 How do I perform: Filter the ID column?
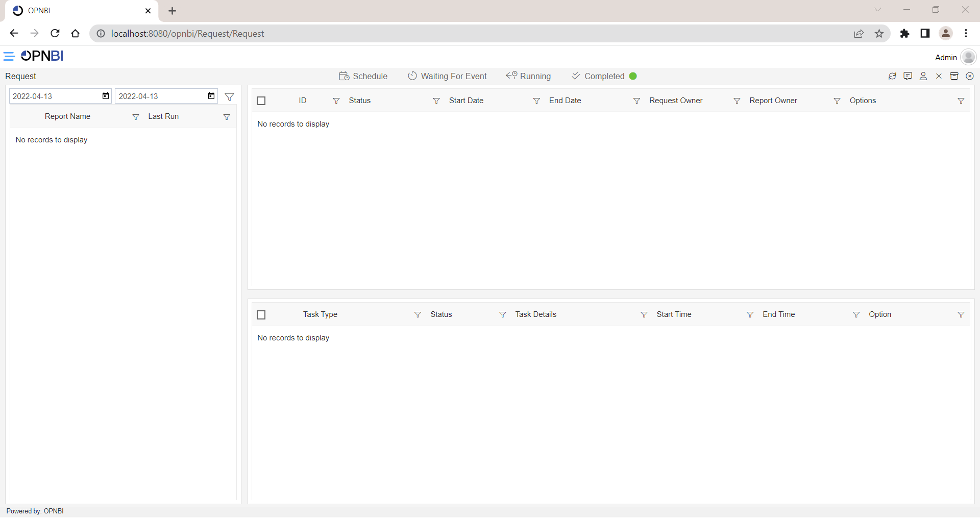(x=336, y=101)
